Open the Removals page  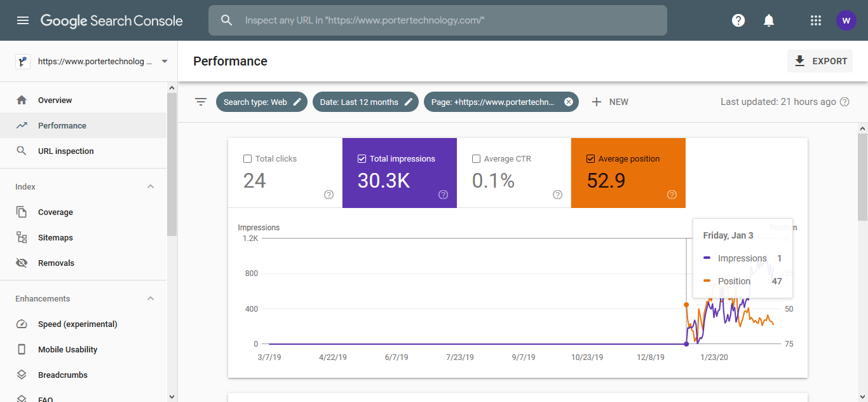[x=83, y=263]
